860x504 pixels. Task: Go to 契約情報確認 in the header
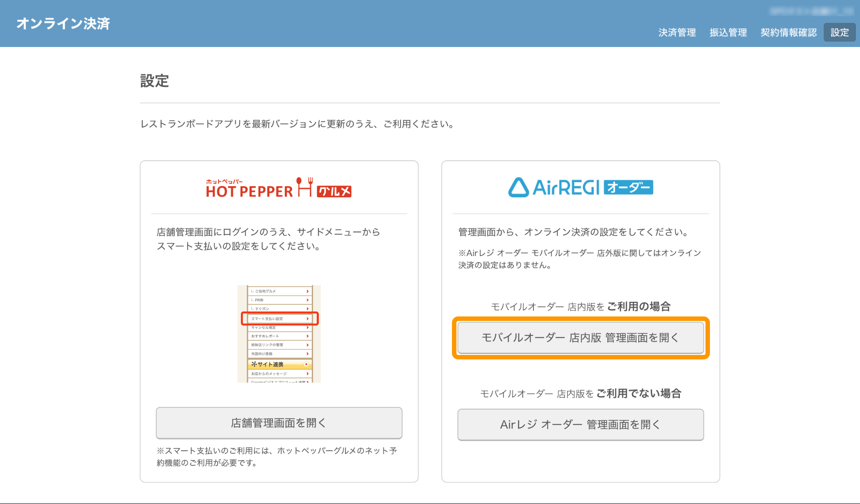[788, 33]
